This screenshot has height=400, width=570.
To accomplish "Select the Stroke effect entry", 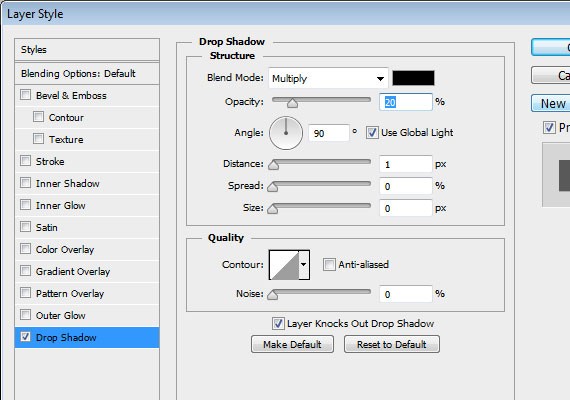I will click(x=87, y=161).
